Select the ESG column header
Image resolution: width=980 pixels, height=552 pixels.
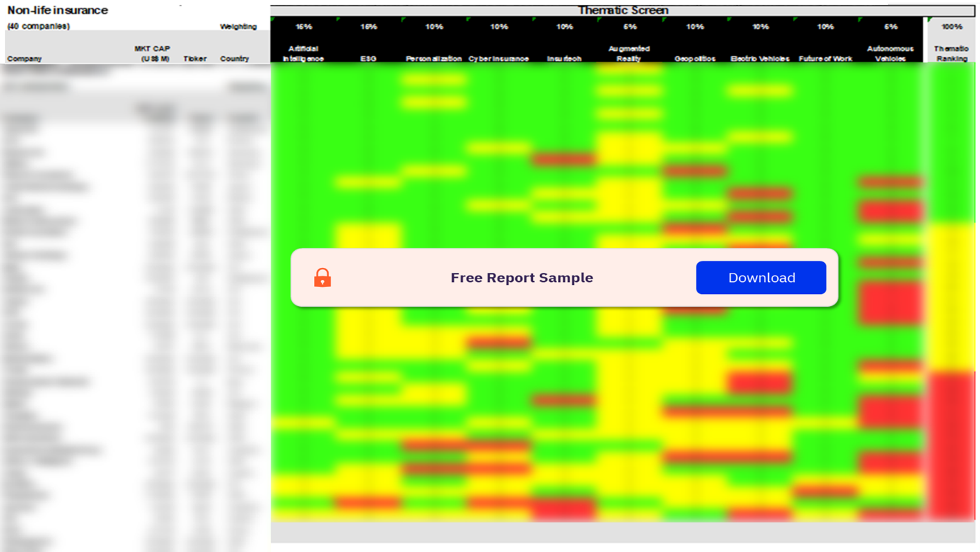[368, 58]
